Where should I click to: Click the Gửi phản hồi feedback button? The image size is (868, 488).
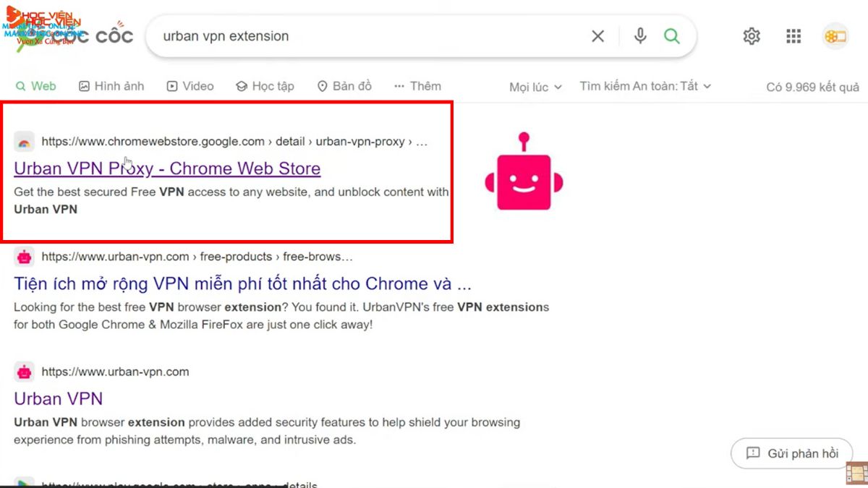point(792,453)
